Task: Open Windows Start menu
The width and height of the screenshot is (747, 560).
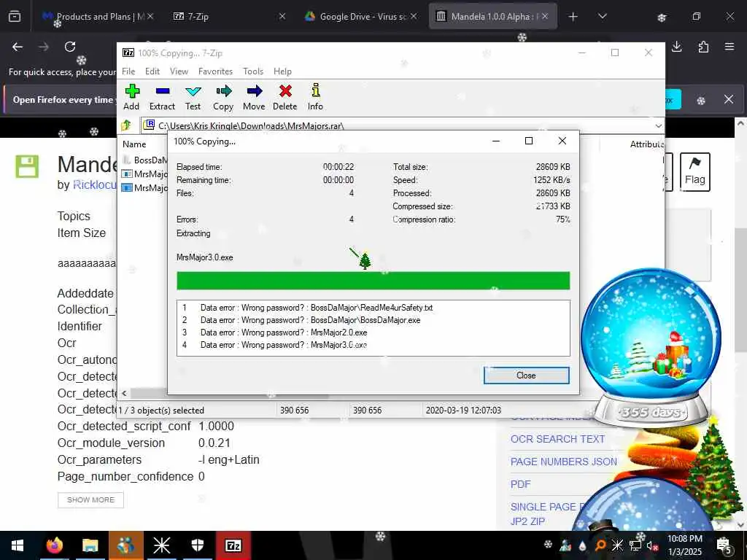Action: coord(18,545)
